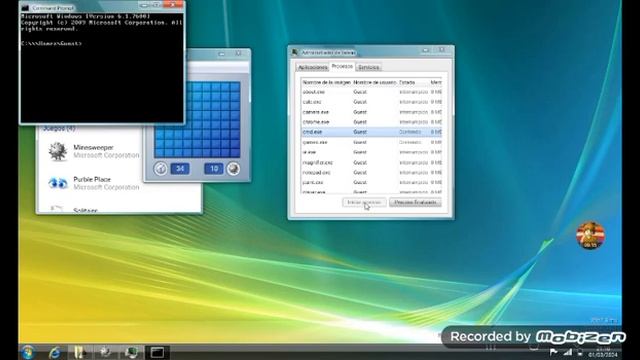The width and height of the screenshot is (640, 360).
Task: Sort by the Nombre de usuario column
Action: pos(375,82)
